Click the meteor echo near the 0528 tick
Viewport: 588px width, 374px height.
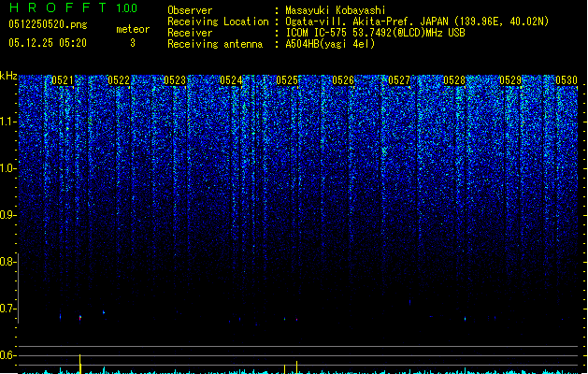click(465, 319)
